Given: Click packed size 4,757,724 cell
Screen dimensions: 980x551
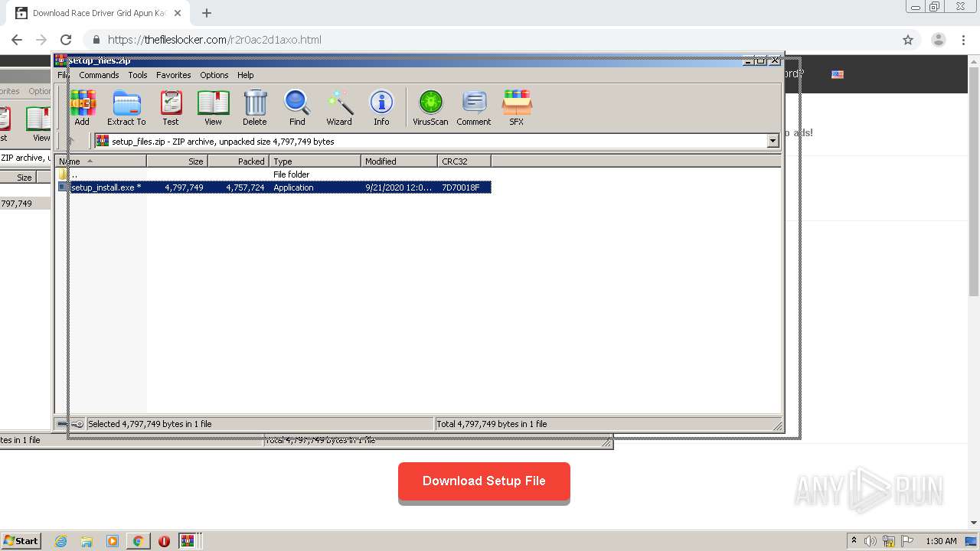Looking at the screenshot, I should coord(245,187).
